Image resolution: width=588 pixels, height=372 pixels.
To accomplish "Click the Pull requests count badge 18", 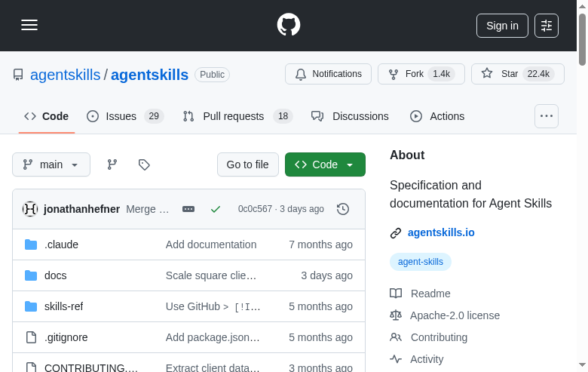I will pyautogui.click(x=283, y=116).
